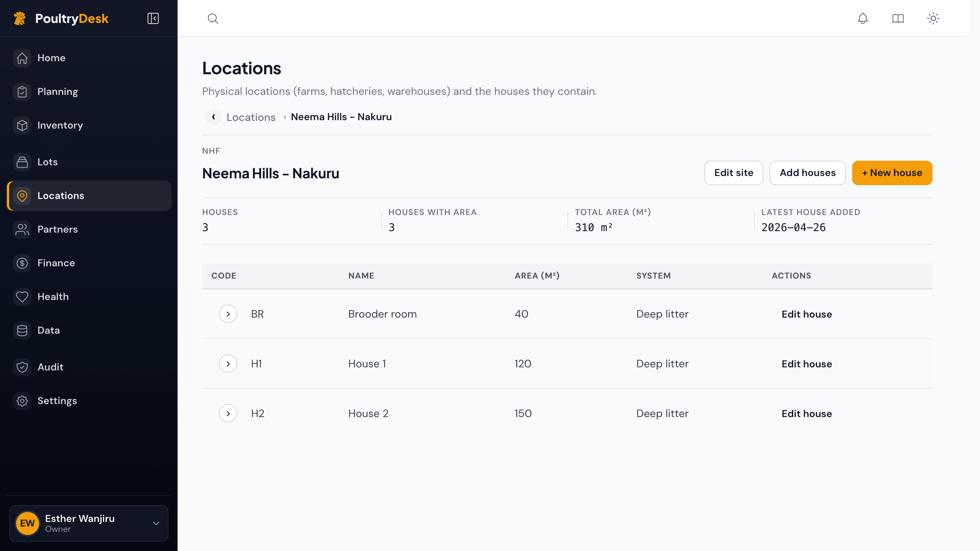Open Audit via its shield icon
This screenshot has height=551, width=980.
coord(22,367)
